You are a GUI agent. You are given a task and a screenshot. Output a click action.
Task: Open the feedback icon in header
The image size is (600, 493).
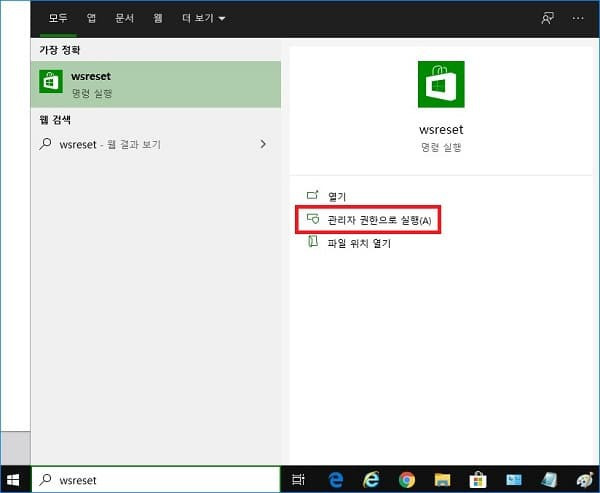click(547, 18)
